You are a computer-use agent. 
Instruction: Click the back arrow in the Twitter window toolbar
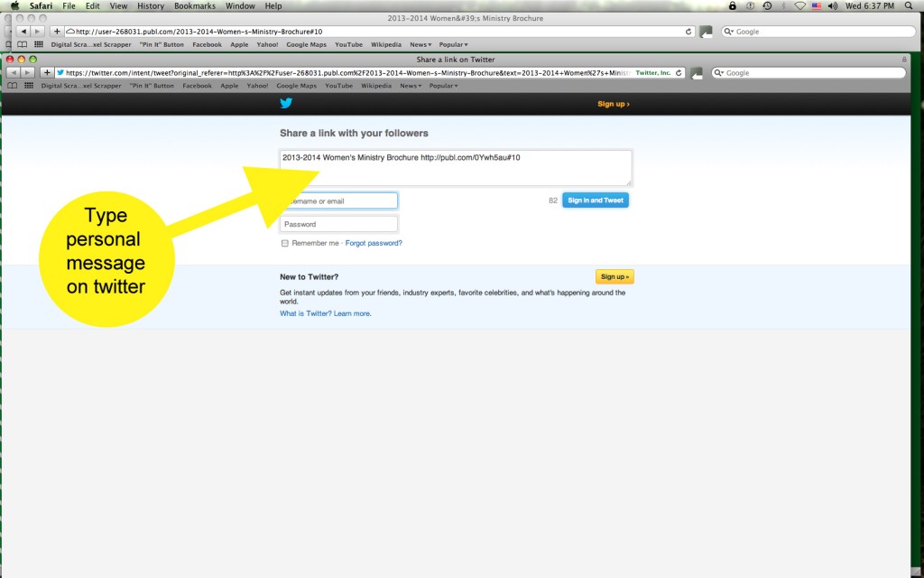[13, 72]
